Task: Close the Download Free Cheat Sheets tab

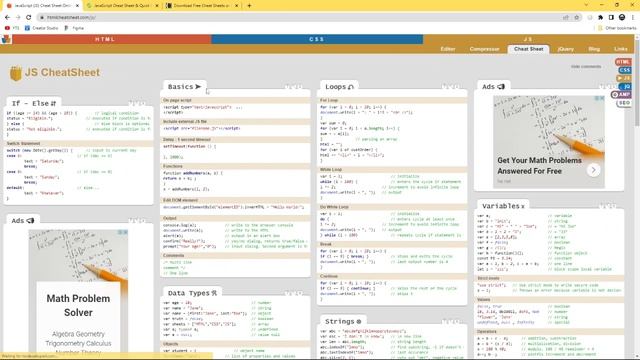Action: click(236, 6)
